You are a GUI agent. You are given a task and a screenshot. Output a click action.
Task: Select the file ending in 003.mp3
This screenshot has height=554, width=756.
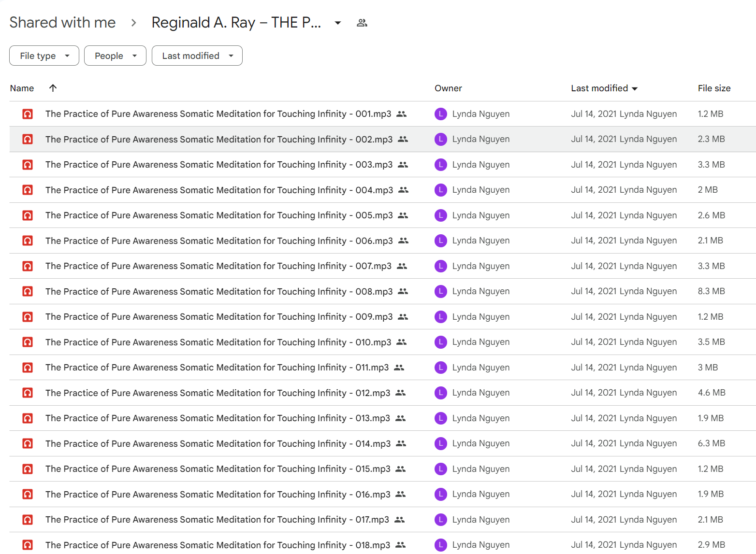[382, 165]
